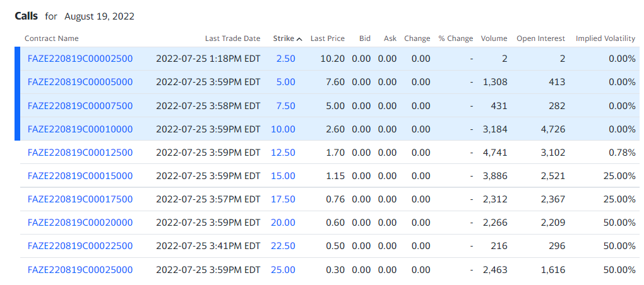This screenshot has width=644, height=285.
Task: Select the volume value 216
Action: 499,246
